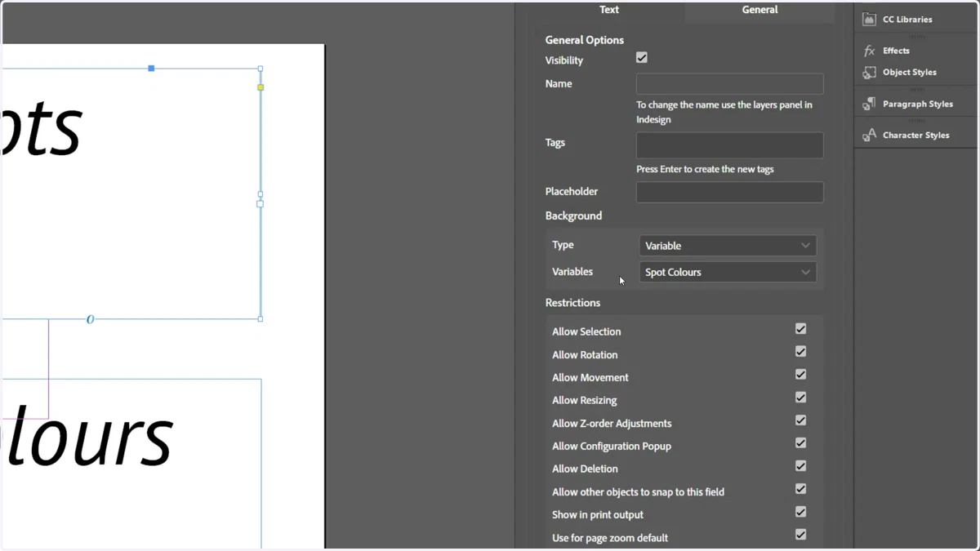980x551 pixels.
Task: Toggle the Visibility checkbox
Action: pyautogui.click(x=642, y=58)
